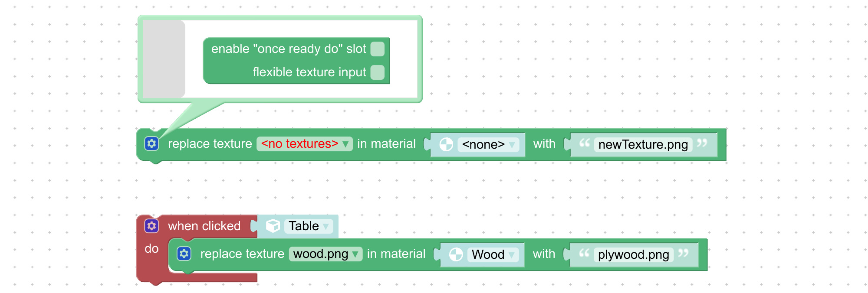The image size is (868, 293).
Task: Enable the "once ready do" slot checkbox
Action: tap(378, 49)
